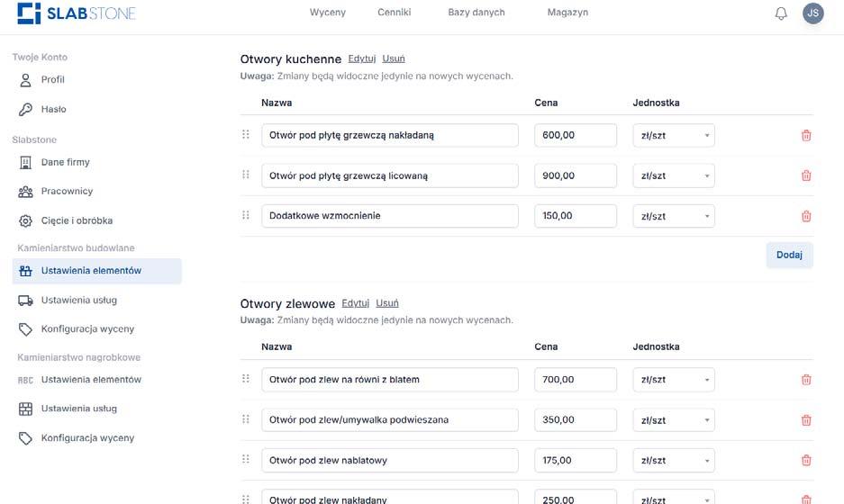This screenshot has height=504, width=844.
Task: Click the notifications bell icon
Action: click(x=781, y=13)
